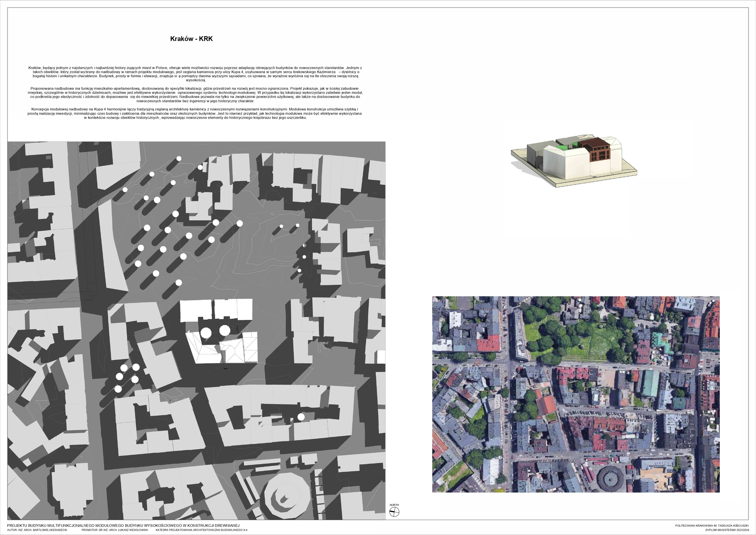Image resolution: width=756 pixels, height=535 pixels.
Task: Click the paragraph beginning 'Proponowana nadbudowa'
Action: (x=195, y=95)
